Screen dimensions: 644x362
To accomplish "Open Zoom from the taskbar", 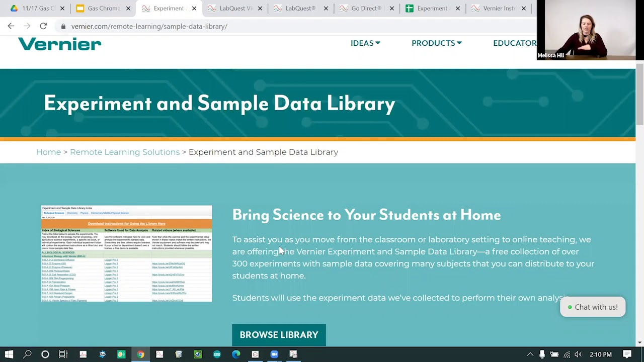I will coord(274,354).
